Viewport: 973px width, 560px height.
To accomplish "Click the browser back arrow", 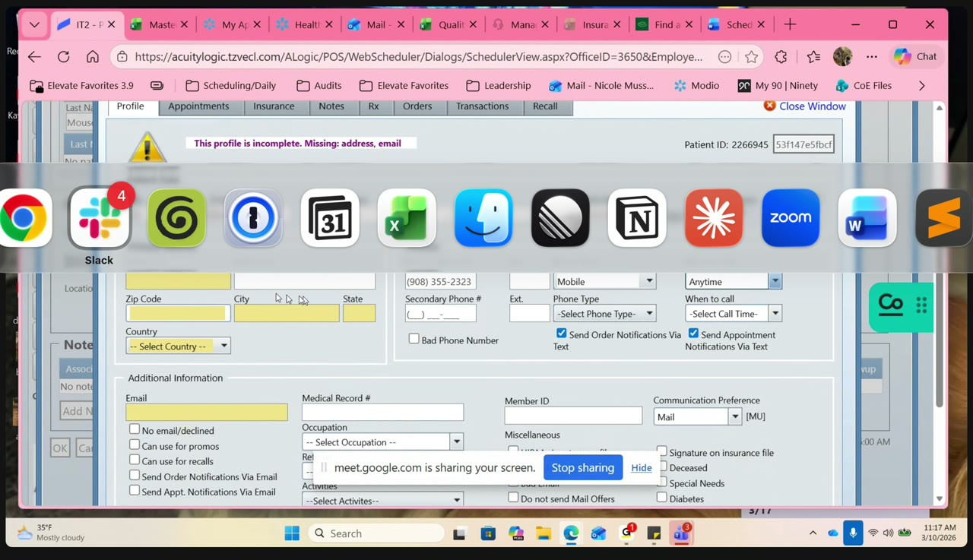I will (x=34, y=56).
